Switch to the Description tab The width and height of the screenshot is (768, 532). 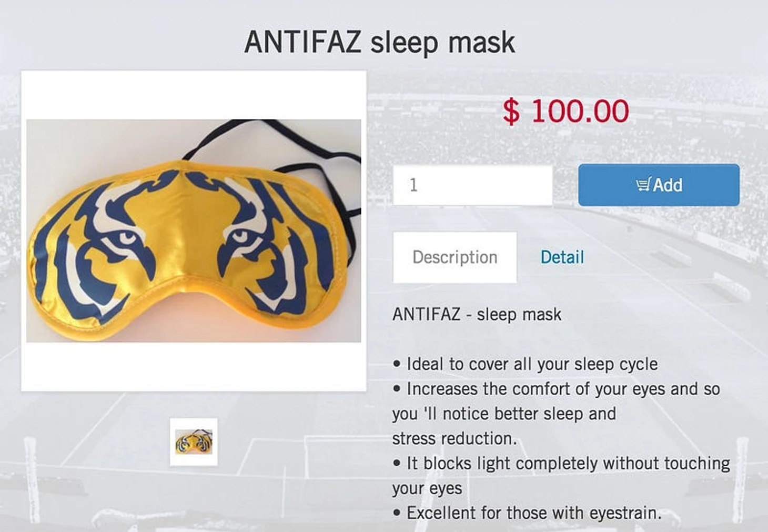pos(454,257)
